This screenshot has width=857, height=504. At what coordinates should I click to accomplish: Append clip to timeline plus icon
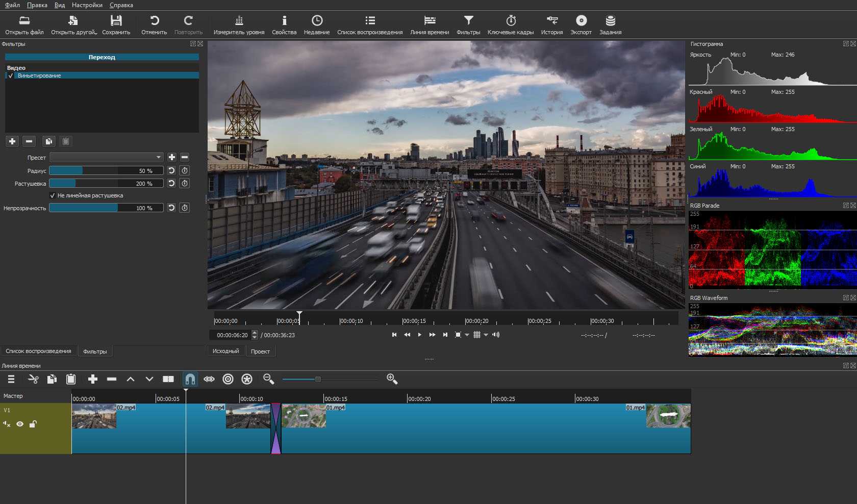(92, 379)
